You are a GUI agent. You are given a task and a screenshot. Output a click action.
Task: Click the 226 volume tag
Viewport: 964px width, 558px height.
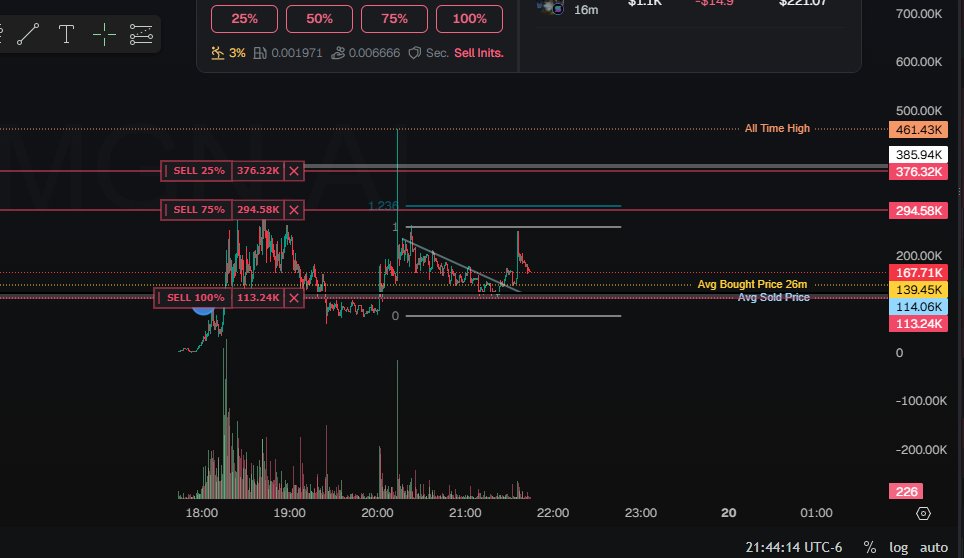(906, 492)
